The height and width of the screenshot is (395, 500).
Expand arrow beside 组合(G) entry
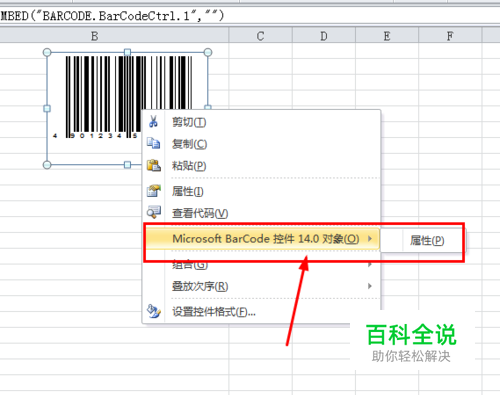coord(370,265)
